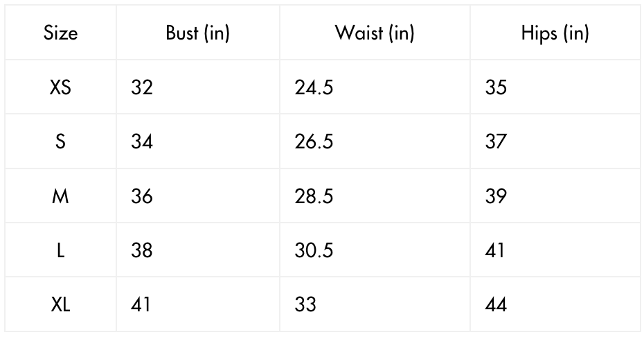Click waist value 28.5
This screenshot has width=644, height=337.
point(314,196)
